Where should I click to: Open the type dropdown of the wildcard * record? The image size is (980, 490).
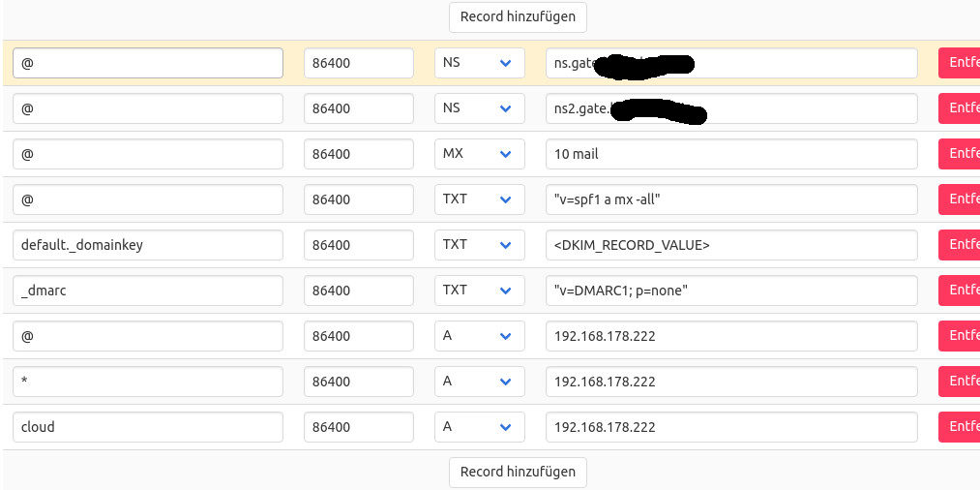point(479,382)
